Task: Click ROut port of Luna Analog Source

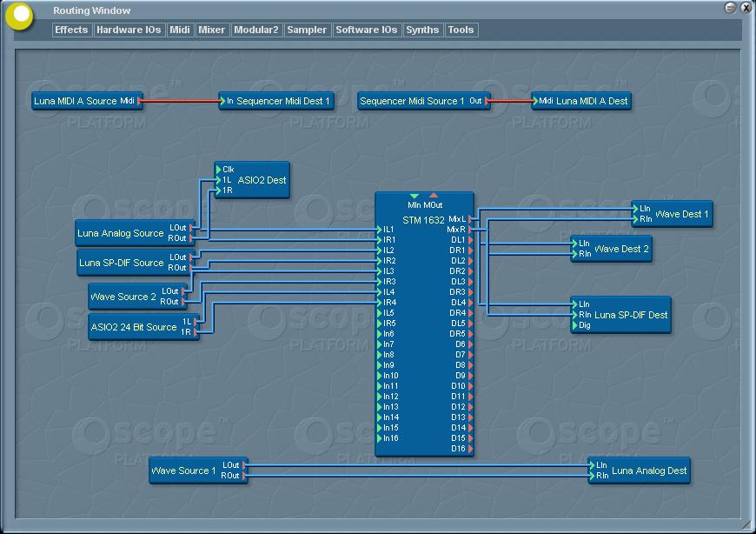Action: coord(191,238)
